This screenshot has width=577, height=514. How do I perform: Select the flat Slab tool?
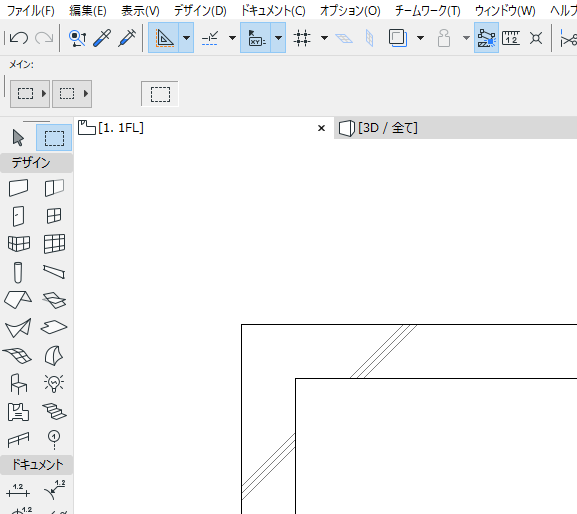coord(54,327)
